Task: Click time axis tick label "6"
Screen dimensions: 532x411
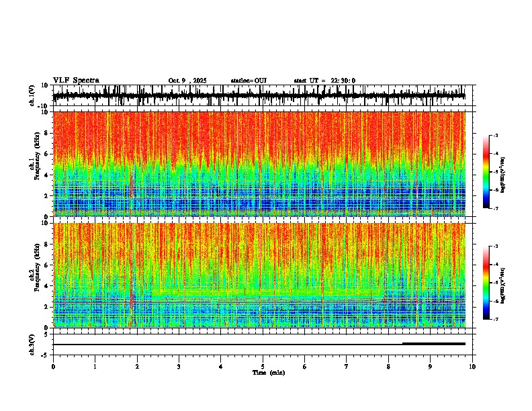Action: click(x=305, y=367)
